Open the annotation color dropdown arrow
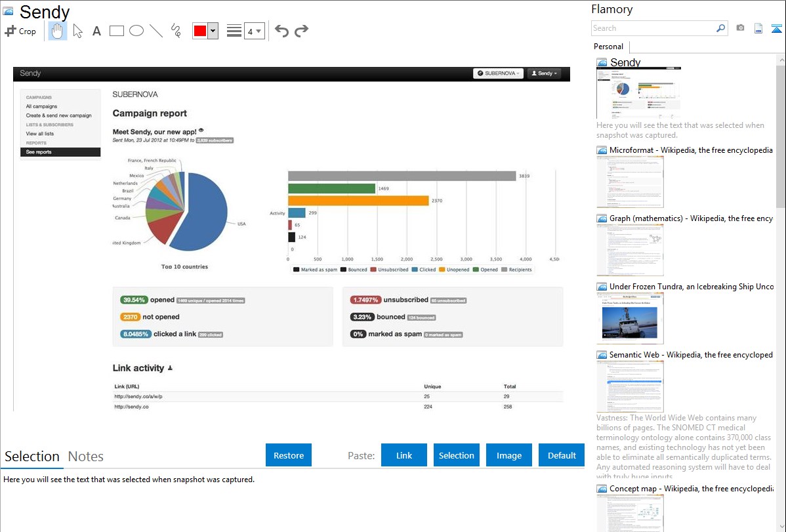Image resolution: width=786 pixels, height=532 pixels. click(213, 31)
